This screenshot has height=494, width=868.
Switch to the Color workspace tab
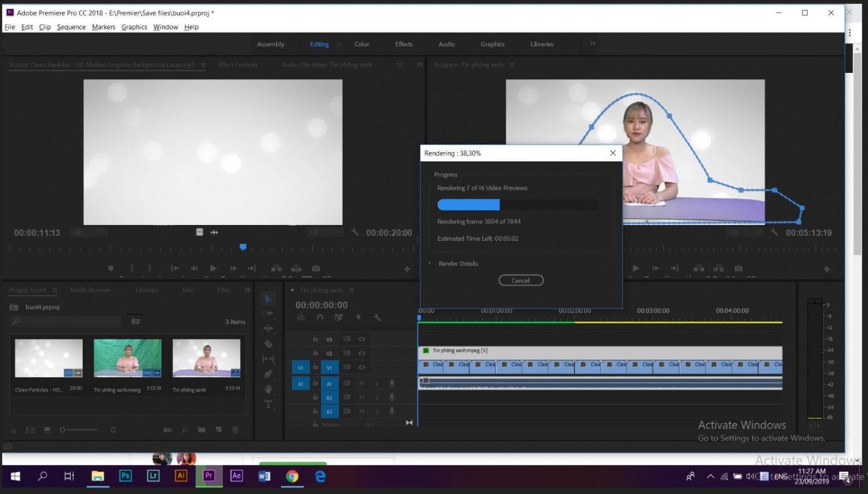pyautogui.click(x=362, y=44)
